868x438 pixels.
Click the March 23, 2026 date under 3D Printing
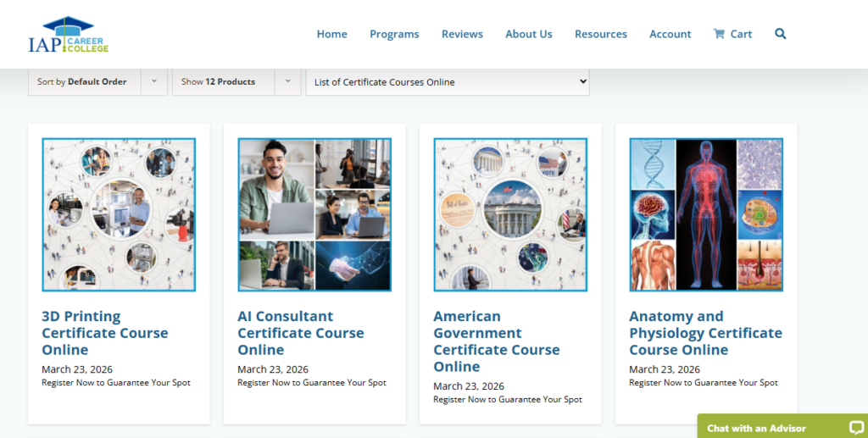[x=77, y=369]
